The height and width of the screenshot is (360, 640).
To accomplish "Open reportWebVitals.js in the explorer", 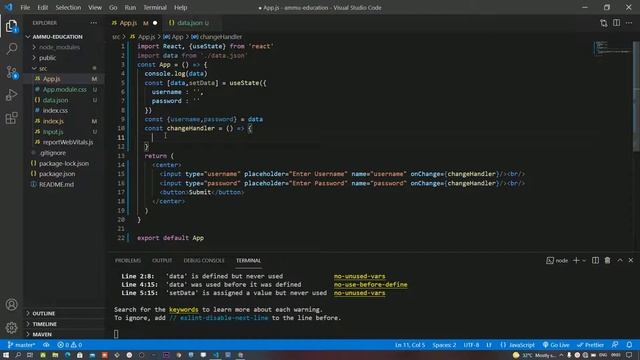I will pyautogui.click(x=68, y=142).
